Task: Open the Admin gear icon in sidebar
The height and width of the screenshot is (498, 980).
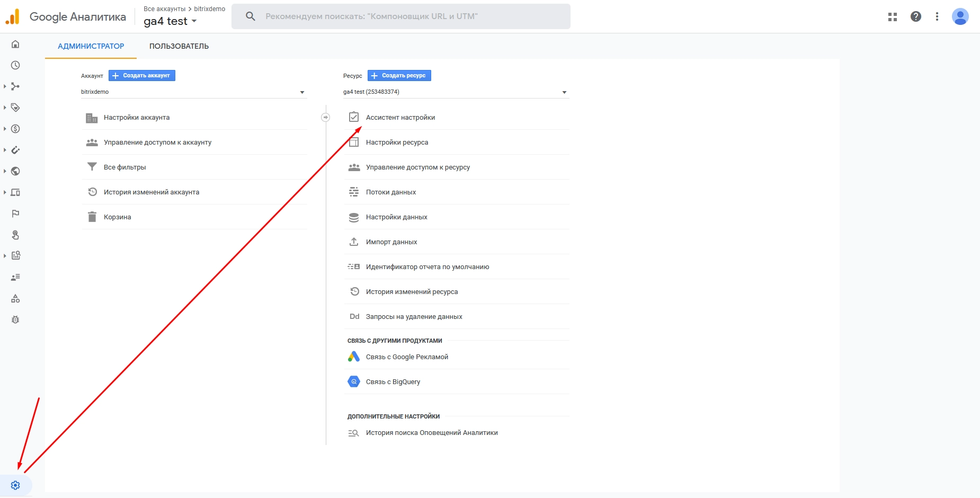Action: (15, 485)
